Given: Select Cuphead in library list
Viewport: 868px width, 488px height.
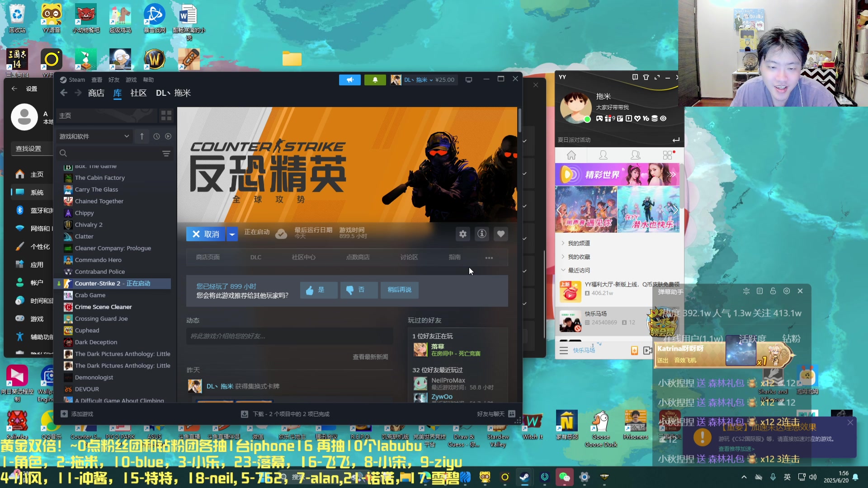Looking at the screenshot, I should tap(87, 330).
